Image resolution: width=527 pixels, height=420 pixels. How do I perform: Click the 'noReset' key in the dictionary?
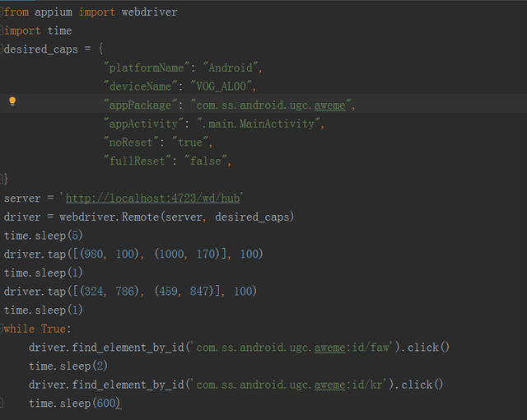131,142
